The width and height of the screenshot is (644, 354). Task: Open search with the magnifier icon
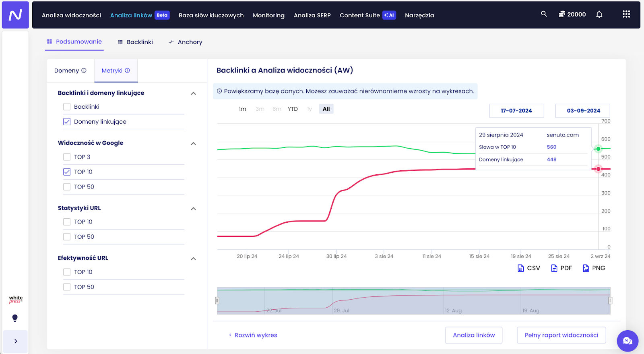click(544, 14)
